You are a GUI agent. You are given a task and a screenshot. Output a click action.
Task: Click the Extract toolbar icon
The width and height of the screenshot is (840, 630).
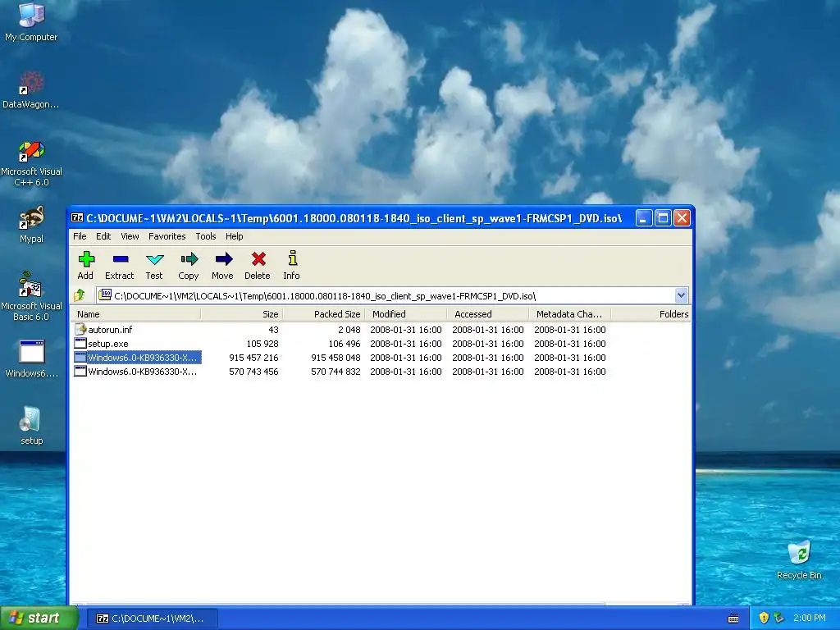(x=120, y=259)
